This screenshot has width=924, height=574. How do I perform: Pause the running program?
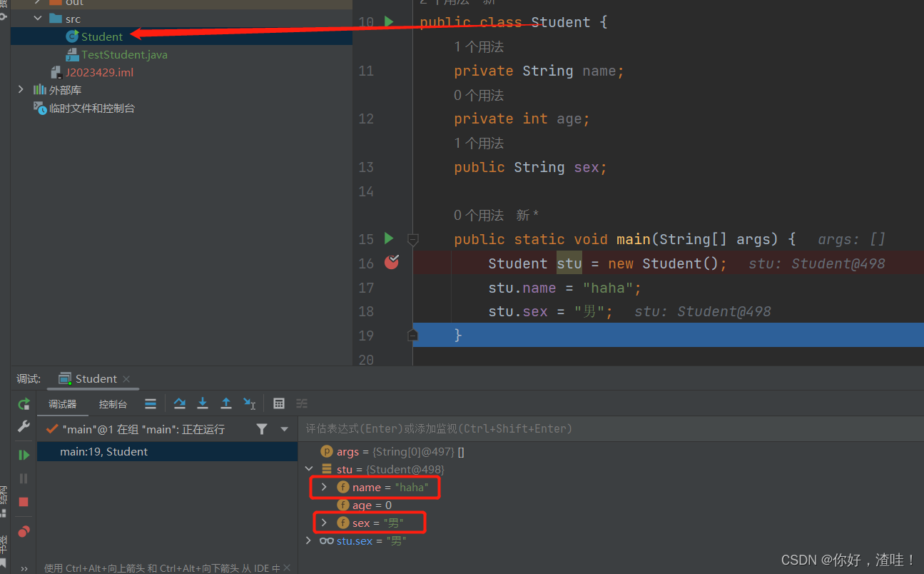24,478
